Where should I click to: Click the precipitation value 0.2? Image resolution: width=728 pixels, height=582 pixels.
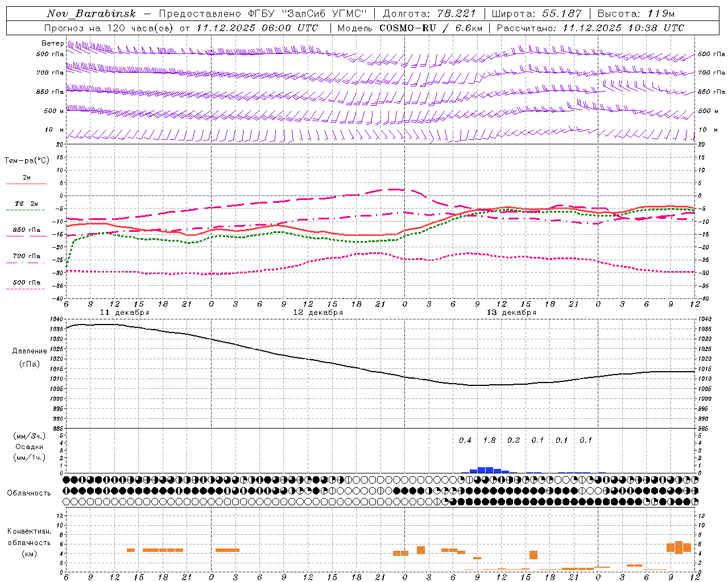point(514,440)
